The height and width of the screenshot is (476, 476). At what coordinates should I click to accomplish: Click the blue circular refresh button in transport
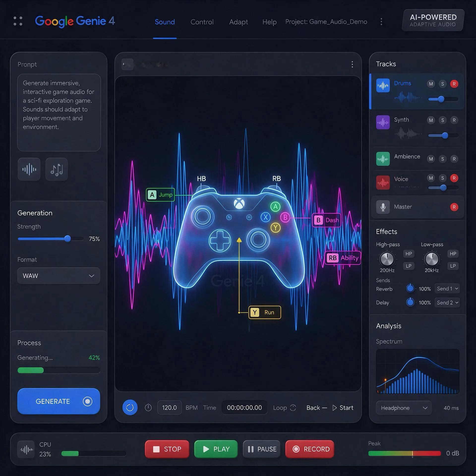click(x=130, y=407)
